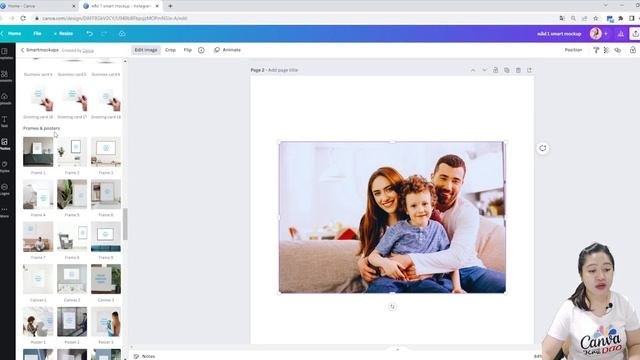Open the Resize menu
Screen dimensions: 640x360
tap(63, 33)
